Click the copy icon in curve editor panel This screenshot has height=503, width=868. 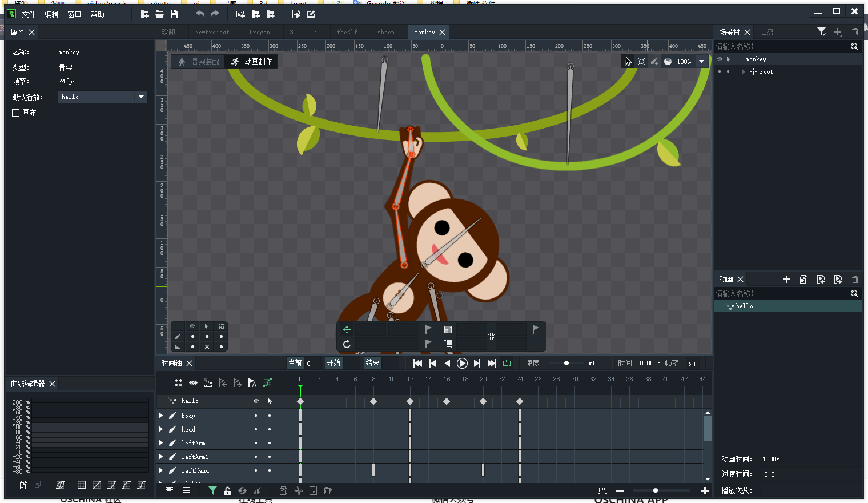click(23, 485)
